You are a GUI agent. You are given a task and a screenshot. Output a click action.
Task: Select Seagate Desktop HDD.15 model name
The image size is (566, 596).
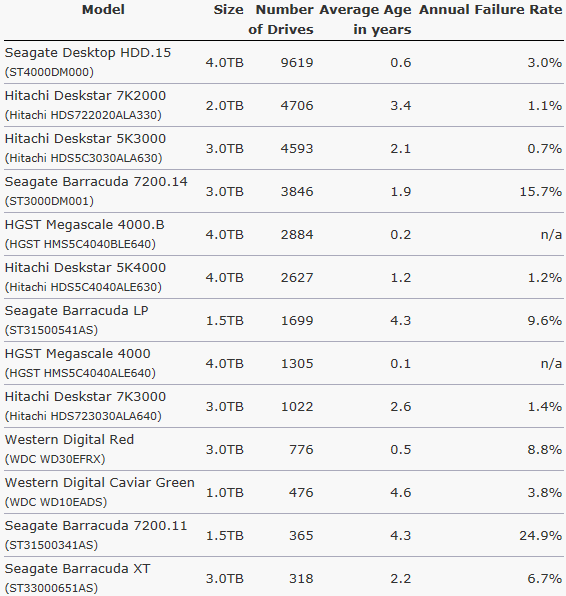[x=88, y=52]
